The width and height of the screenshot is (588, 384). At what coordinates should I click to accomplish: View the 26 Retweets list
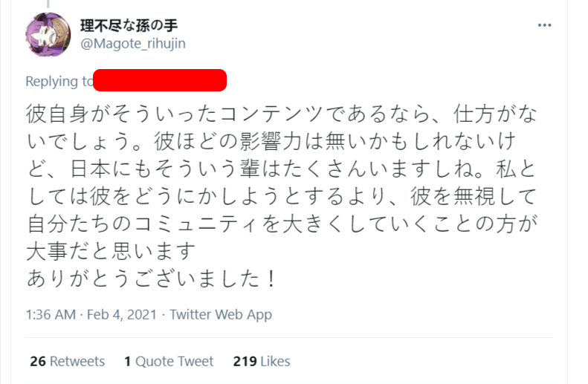67,362
